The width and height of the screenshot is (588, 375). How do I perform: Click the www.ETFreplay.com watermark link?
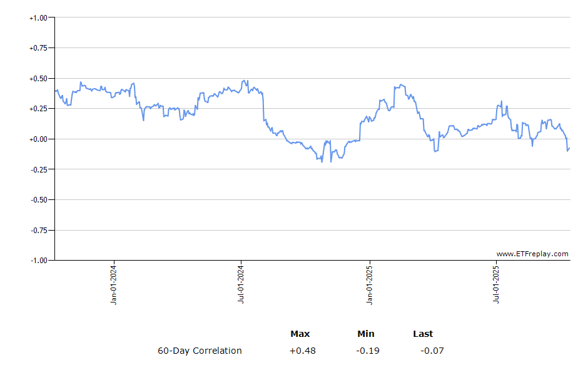point(532,254)
